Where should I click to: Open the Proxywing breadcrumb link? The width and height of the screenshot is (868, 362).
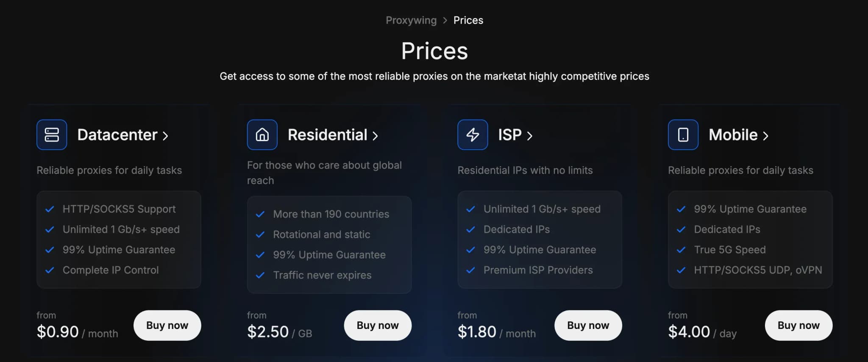point(411,20)
